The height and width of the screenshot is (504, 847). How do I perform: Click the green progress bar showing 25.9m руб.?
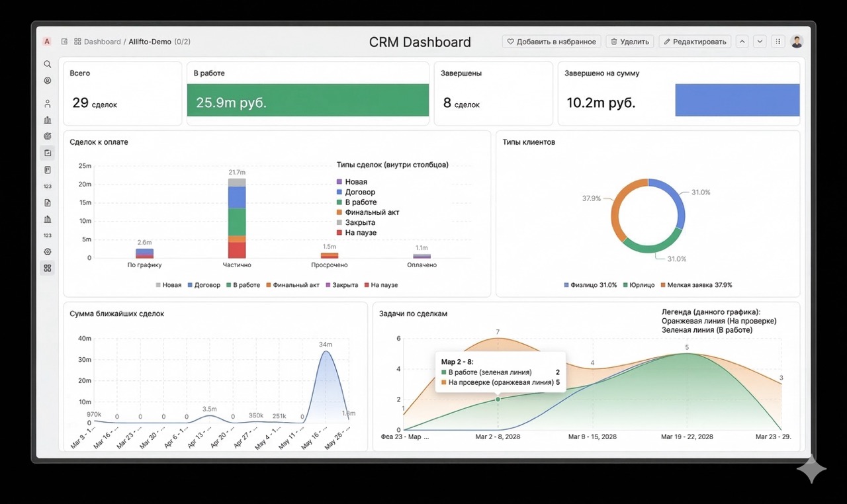(x=308, y=99)
